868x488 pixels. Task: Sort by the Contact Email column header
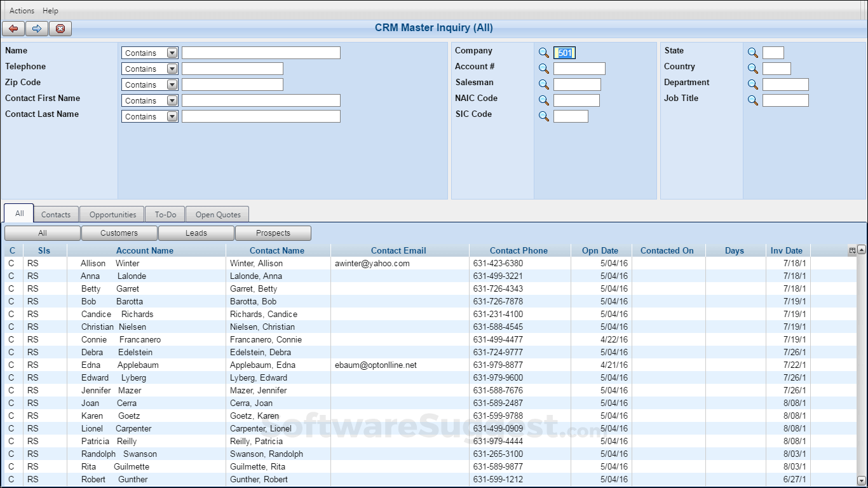[398, 250]
